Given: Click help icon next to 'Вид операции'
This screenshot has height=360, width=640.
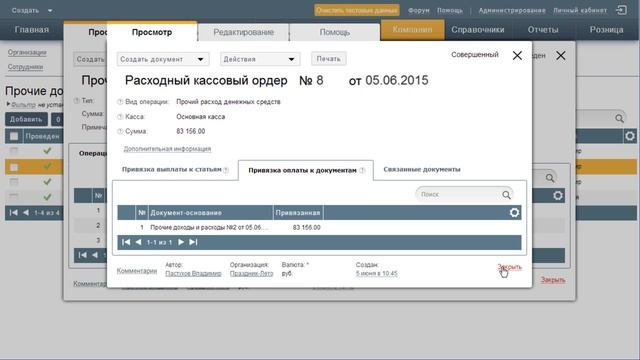Looking at the screenshot, I should pos(120,102).
